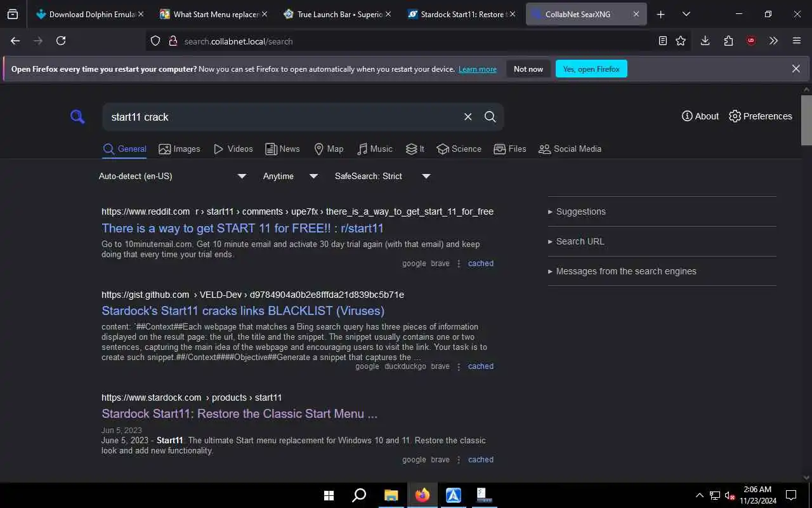Open the Anytime time range dropdown
812x508 pixels.
pos(290,177)
